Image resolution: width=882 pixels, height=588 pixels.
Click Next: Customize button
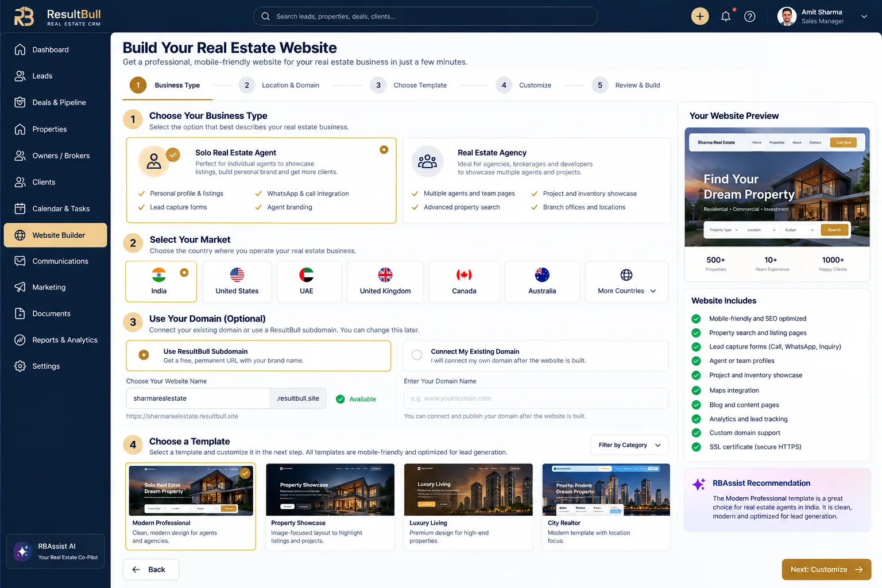[826, 570]
